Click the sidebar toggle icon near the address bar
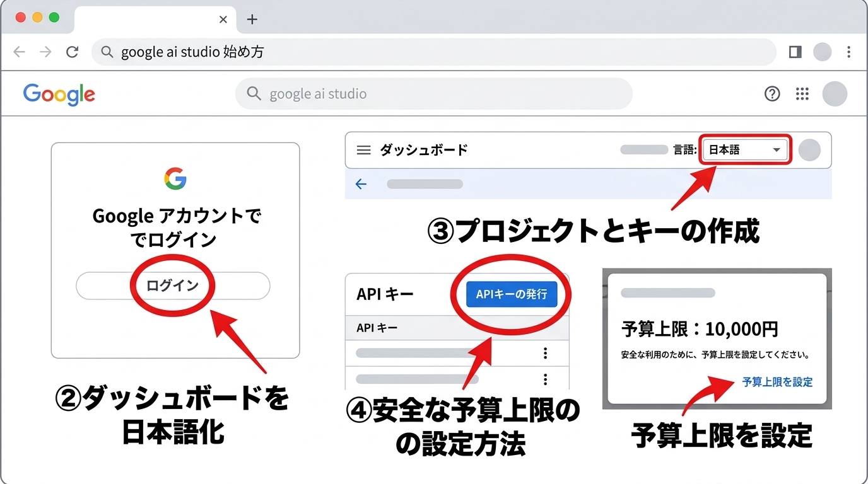 pos(795,52)
